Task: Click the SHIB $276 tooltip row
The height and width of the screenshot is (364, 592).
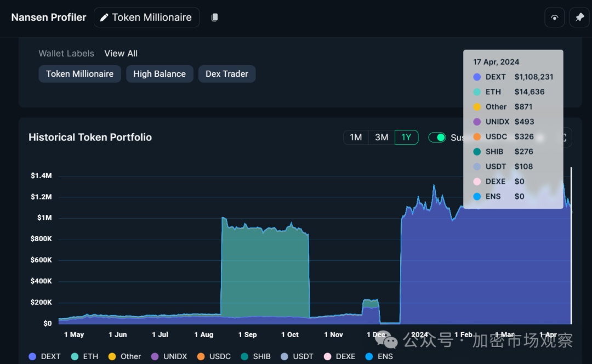Action: click(503, 151)
